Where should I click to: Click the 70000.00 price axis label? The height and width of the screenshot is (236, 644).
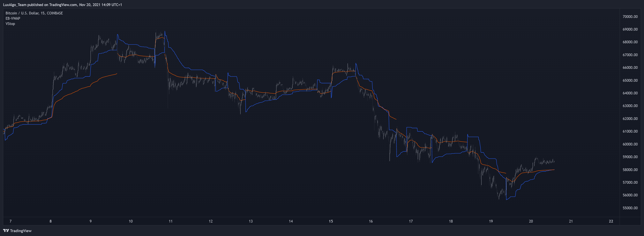pyautogui.click(x=630, y=17)
